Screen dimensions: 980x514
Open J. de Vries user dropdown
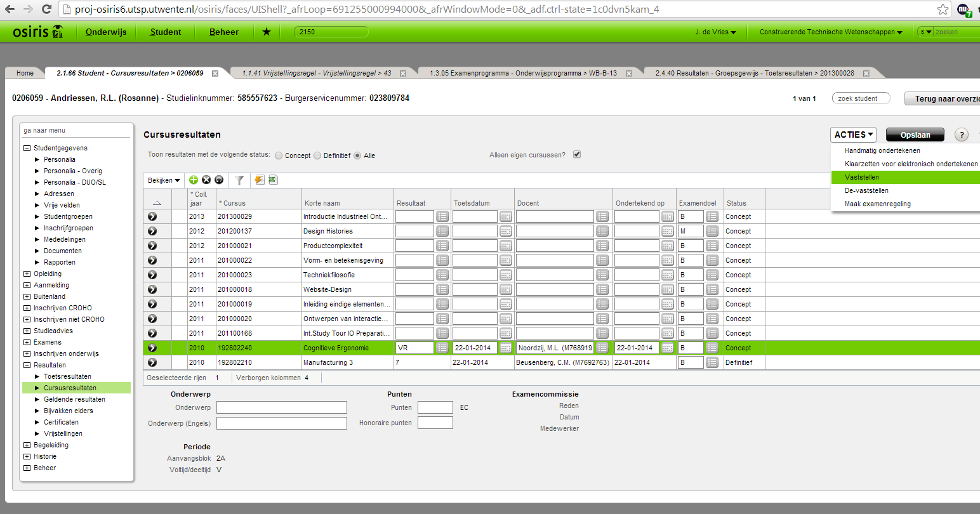tap(716, 32)
